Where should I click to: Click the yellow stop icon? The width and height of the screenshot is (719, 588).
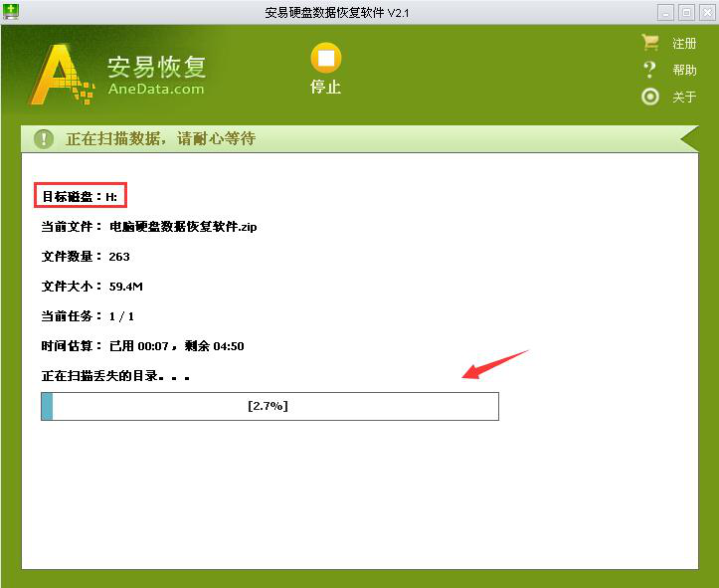pyautogui.click(x=325, y=59)
